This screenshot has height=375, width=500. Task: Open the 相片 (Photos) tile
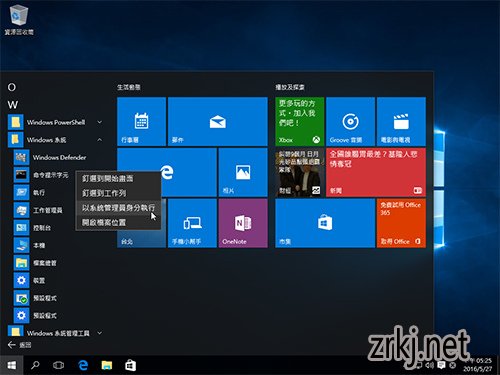coord(243,172)
